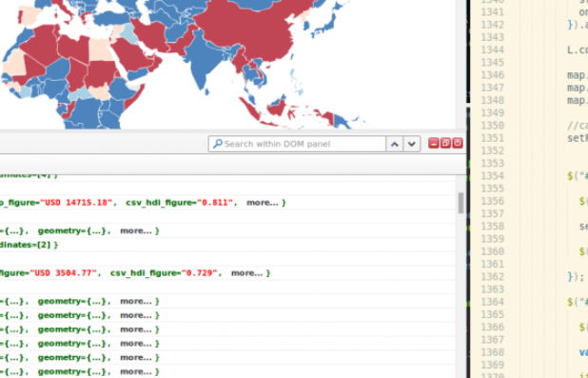Minimize Firebug with the red minus icon
The width and height of the screenshot is (588, 378).
tap(434, 143)
